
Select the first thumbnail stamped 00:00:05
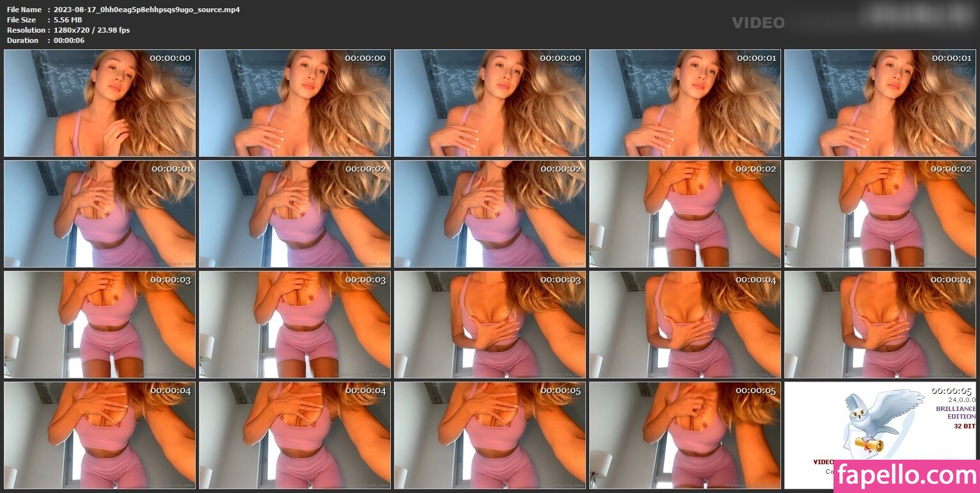click(489, 435)
